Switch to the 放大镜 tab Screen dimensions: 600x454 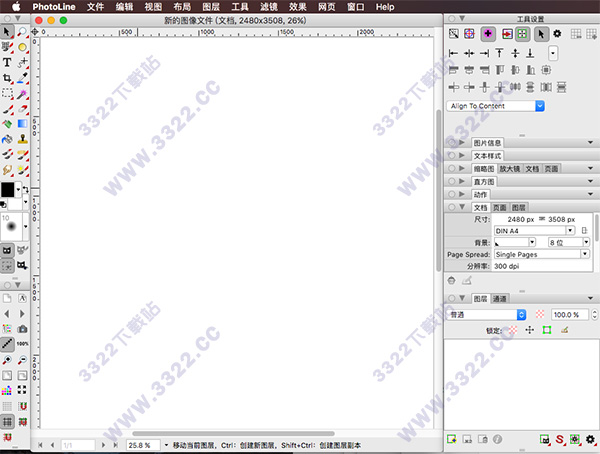(x=510, y=169)
